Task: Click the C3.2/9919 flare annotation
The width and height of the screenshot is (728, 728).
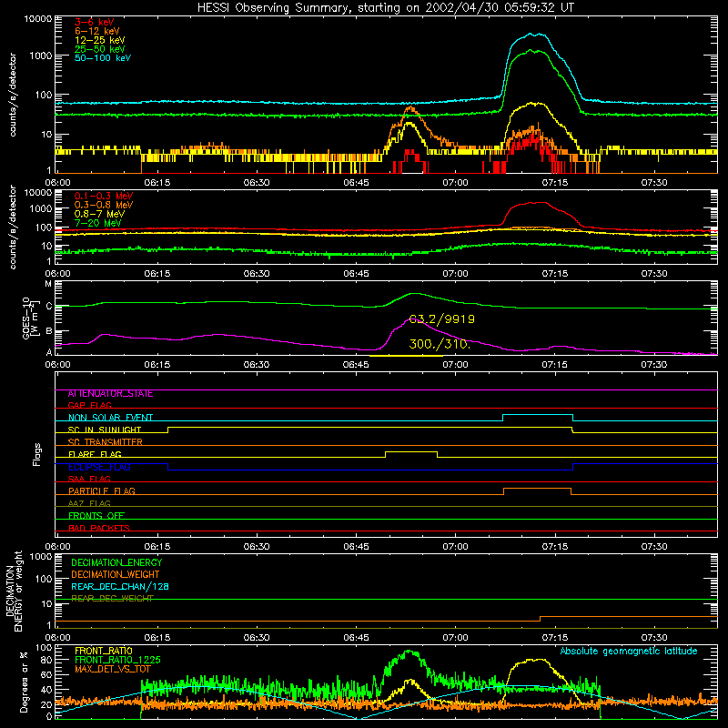Action: coord(441,319)
